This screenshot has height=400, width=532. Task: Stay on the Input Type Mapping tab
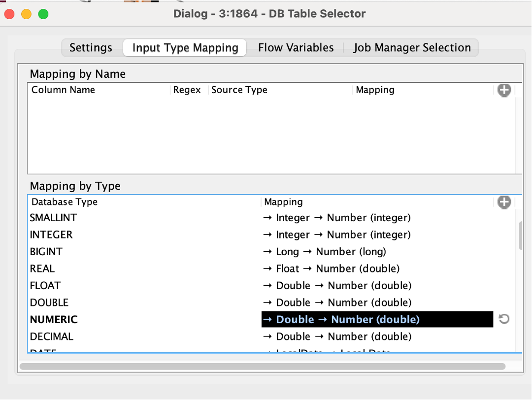point(184,47)
